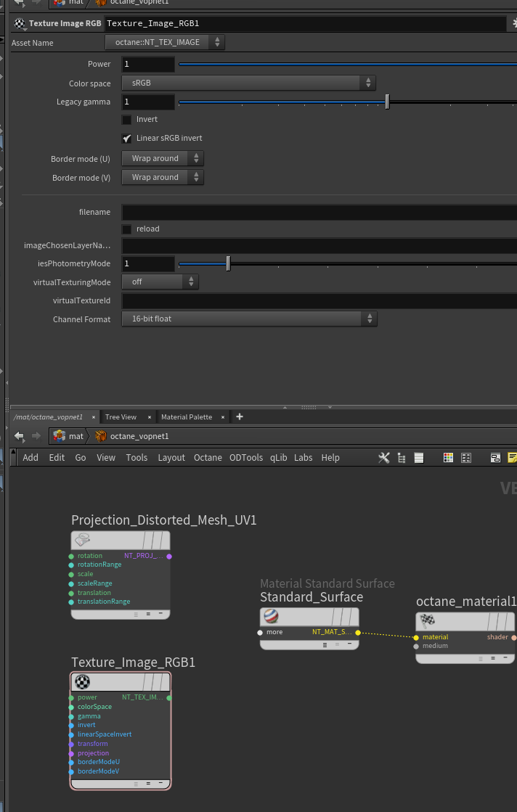
Task: Click octane_vopnet1 in network path
Action: pyautogui.click(x=139, y=437)
